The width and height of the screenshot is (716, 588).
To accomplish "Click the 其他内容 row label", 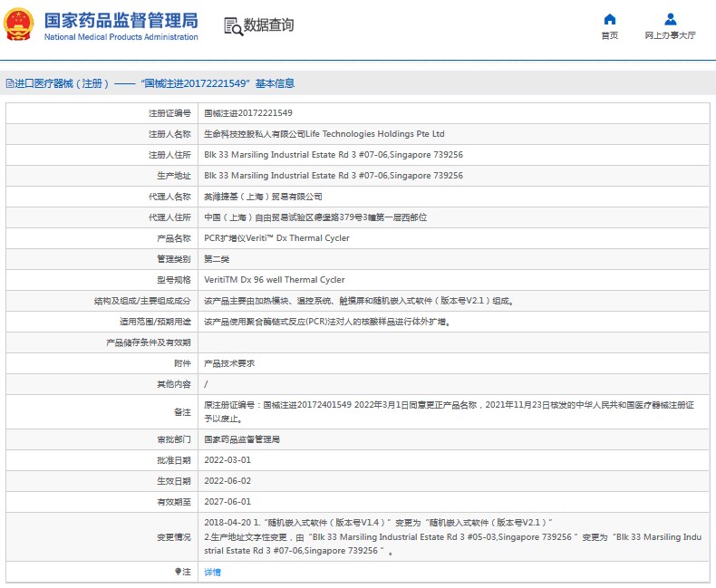I will click(x=174, y=384).
